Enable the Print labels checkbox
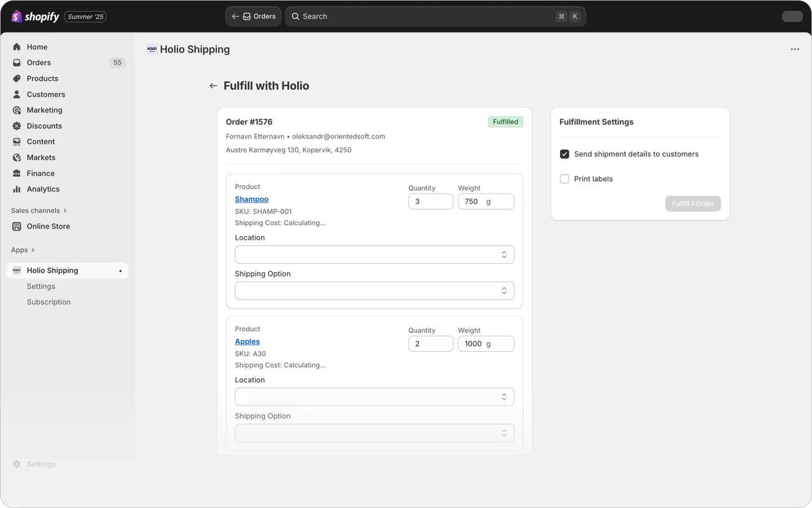Screen dimensions: 812x508 pos(564,179)
